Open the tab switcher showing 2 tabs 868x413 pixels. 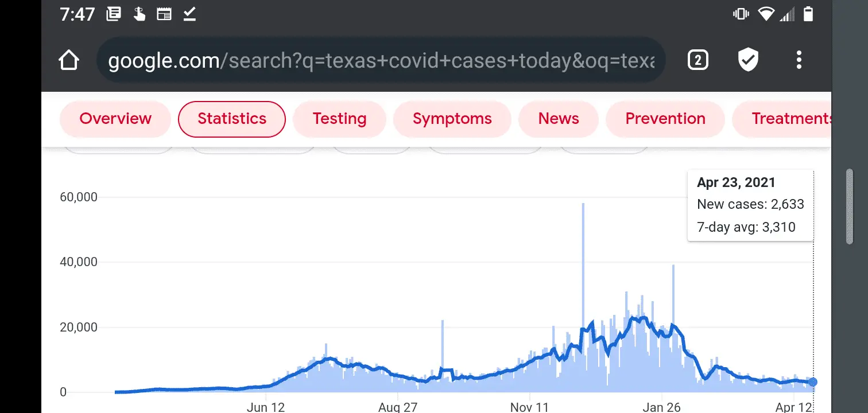697,60
